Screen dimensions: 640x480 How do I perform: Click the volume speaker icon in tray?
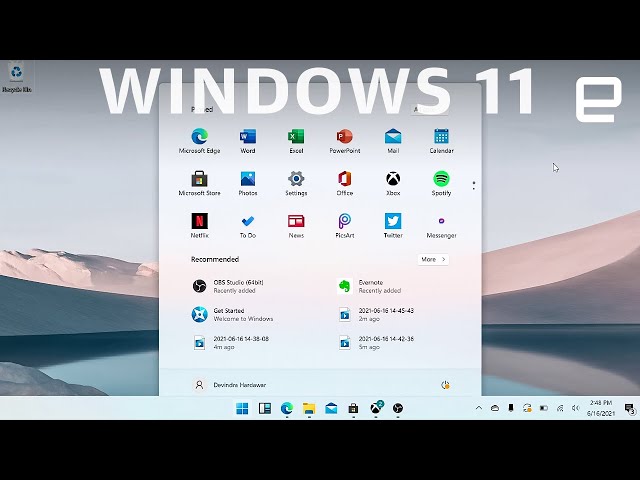(576, 407)
